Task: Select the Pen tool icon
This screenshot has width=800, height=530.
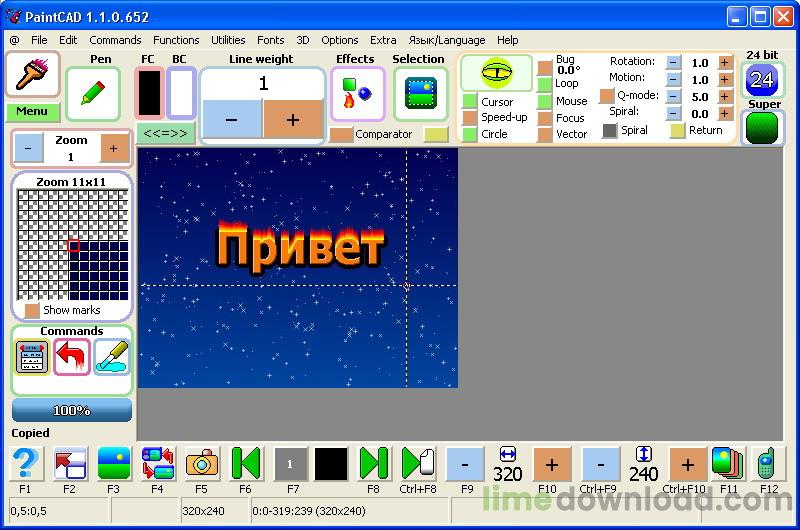Action: 93,94
